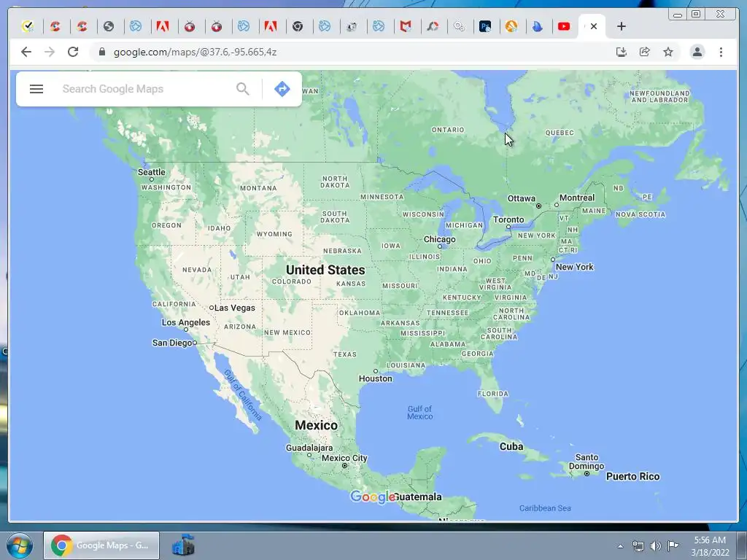
Task: Switch to the gray gears icon tab
Action: tap(460, 27)
